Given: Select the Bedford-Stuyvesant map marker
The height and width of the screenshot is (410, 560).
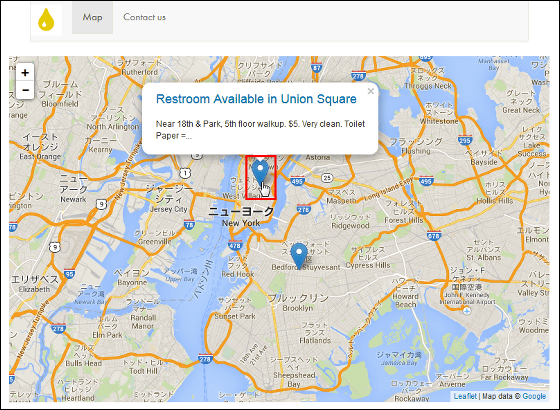Looking at the screenshot, I should coord(299,256).
